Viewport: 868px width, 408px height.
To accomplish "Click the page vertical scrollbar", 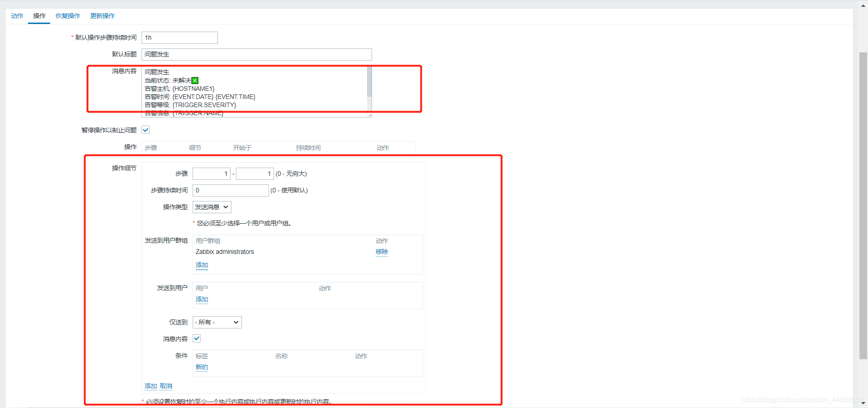I will (863, 206).
